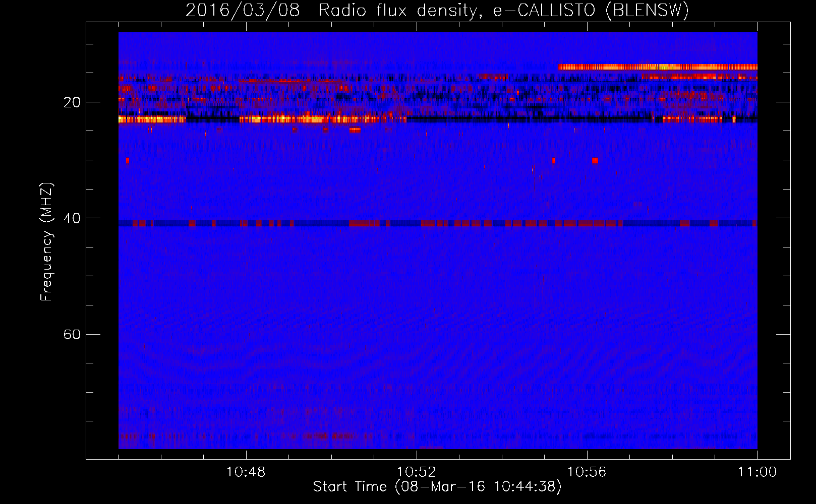Click the 10:52 time tick label
Image resolution: width=816 pixels, height=504 pixels.
click(416, 472)
